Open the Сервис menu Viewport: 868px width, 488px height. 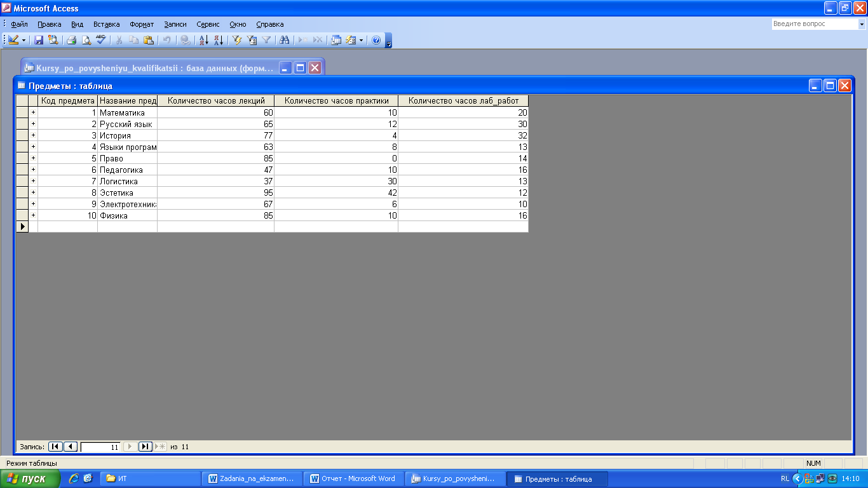[208, 24]
